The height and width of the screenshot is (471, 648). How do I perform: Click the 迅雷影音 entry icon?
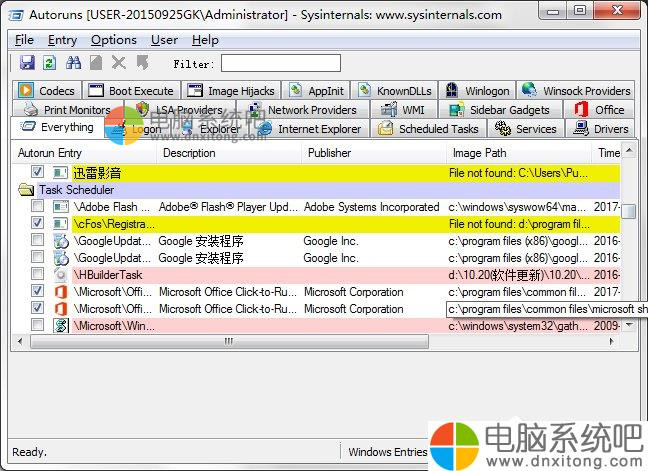coord(60,173)
